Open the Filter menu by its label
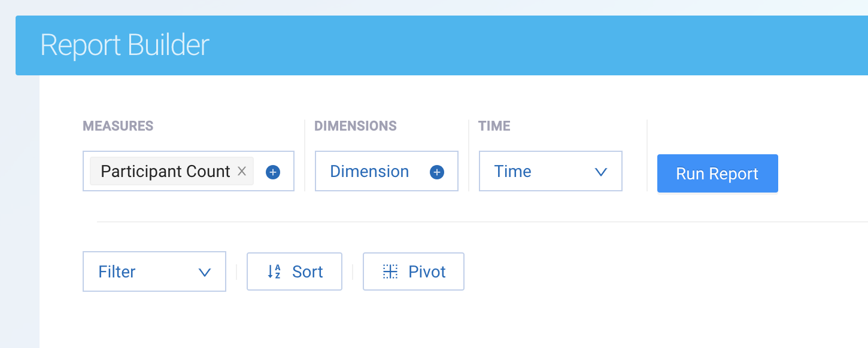Image resolution: width=868 pixels, height=348 pixels. [117, 272]
